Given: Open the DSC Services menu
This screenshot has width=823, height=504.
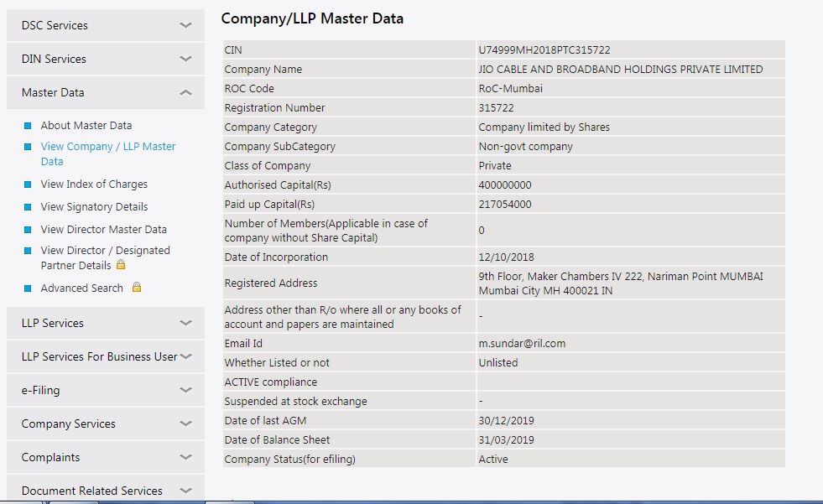Looking at the screenshot, I should click(106, 25).
